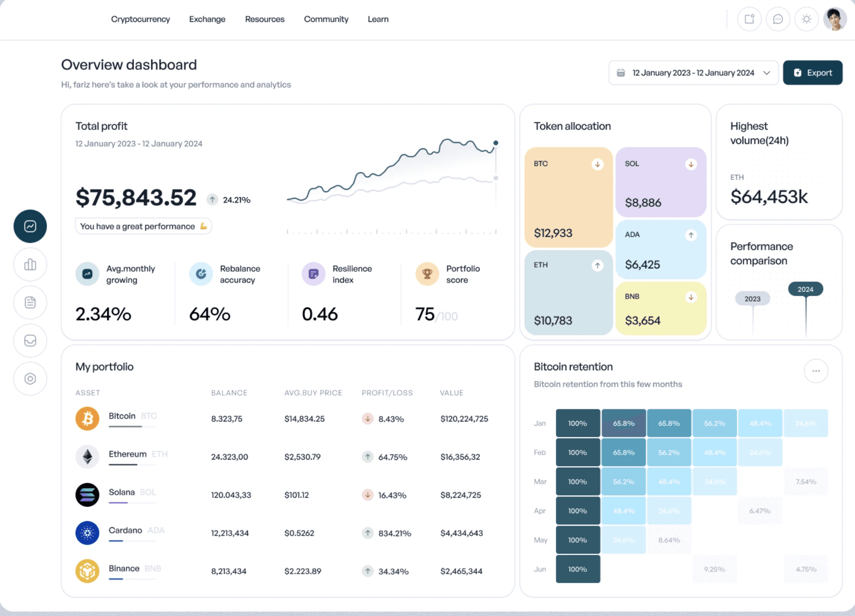
Task: Click the Binance coin logo
Action: coord(87,571)
